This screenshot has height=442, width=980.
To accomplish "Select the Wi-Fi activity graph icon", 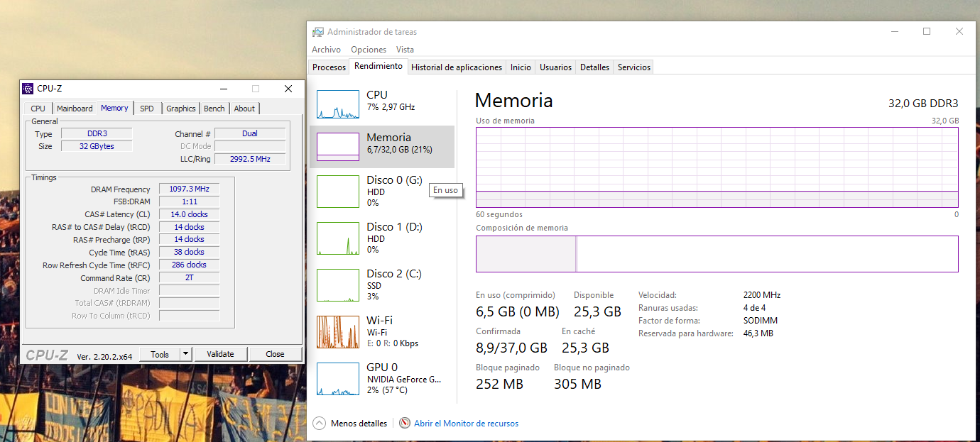I will tap(338, 332).
